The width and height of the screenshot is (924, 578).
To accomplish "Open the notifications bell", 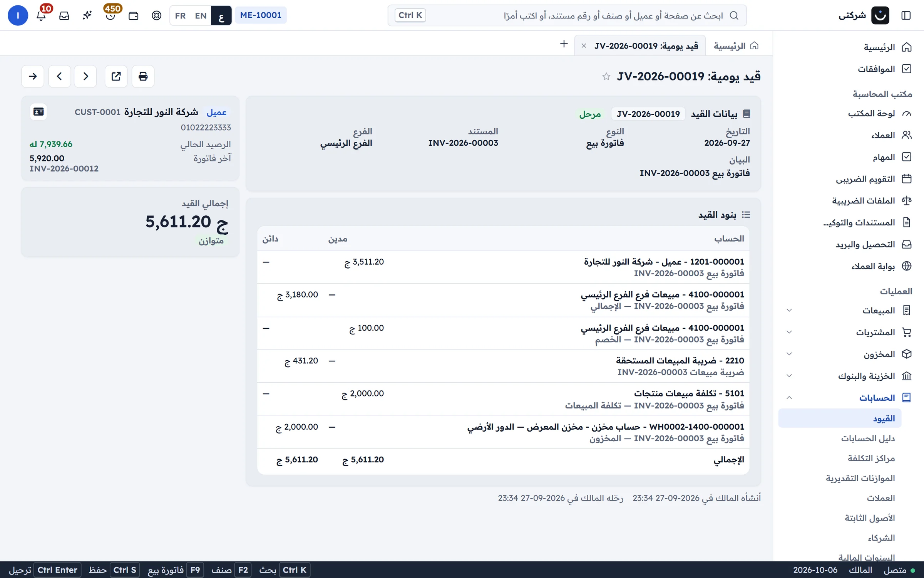I will 41,15.
